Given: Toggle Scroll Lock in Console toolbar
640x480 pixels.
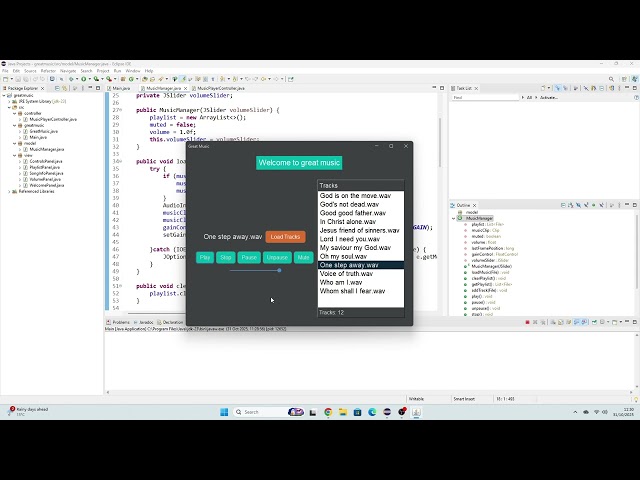Looking at the screenshot, I should click(561, 322).
